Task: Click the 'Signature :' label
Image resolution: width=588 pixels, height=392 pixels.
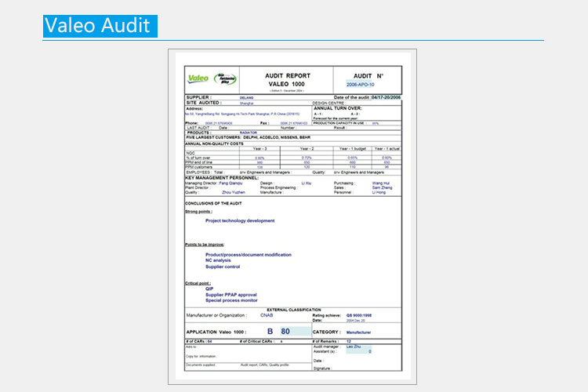Action: click(322, 368)
